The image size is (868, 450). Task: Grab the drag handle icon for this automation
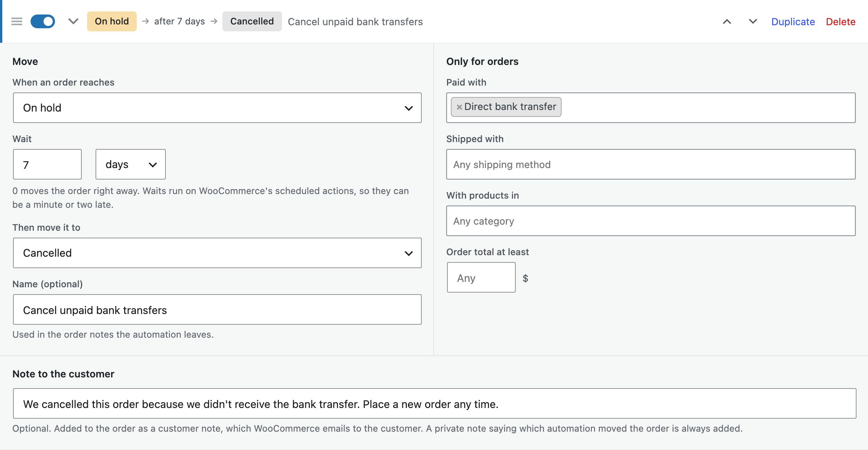(17, 21)
